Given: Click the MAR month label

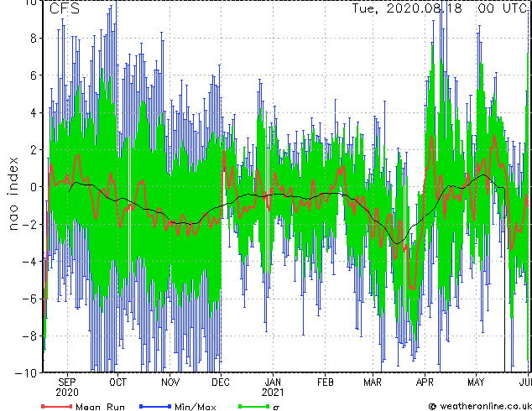Looking at the screenshot, I should [373, 382].
